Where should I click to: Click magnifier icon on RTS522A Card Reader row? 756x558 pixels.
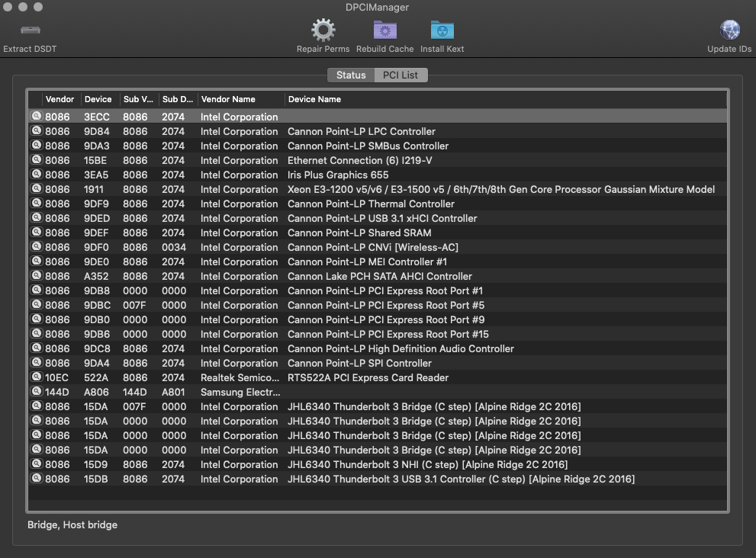pos(36,377)
